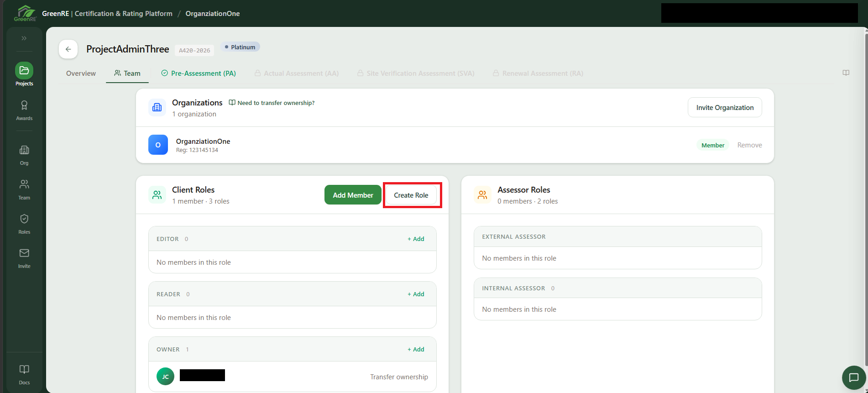Click the Organizations building icon
This screenshot has height=393, width=868.
157,107
